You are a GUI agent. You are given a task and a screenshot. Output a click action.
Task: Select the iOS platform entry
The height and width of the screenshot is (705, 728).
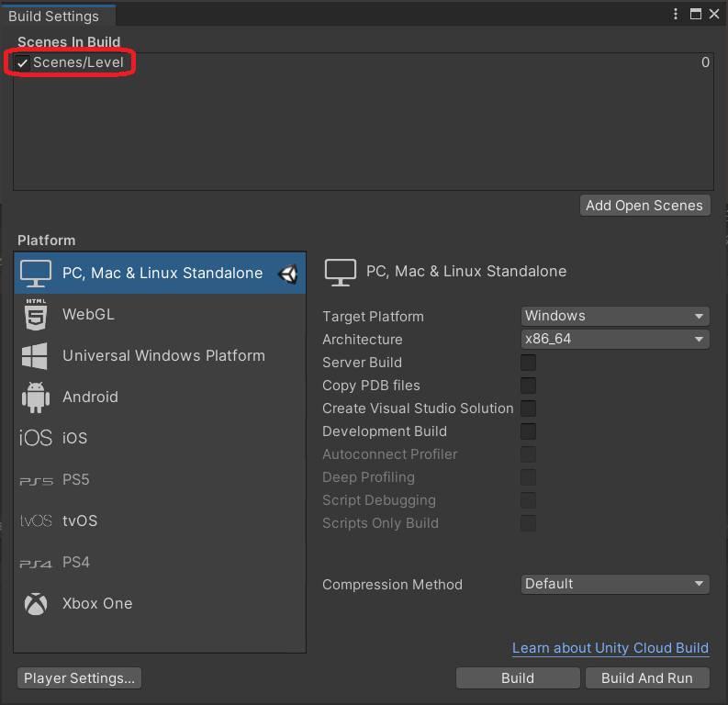pyautogui.click(x=160, y=438)
